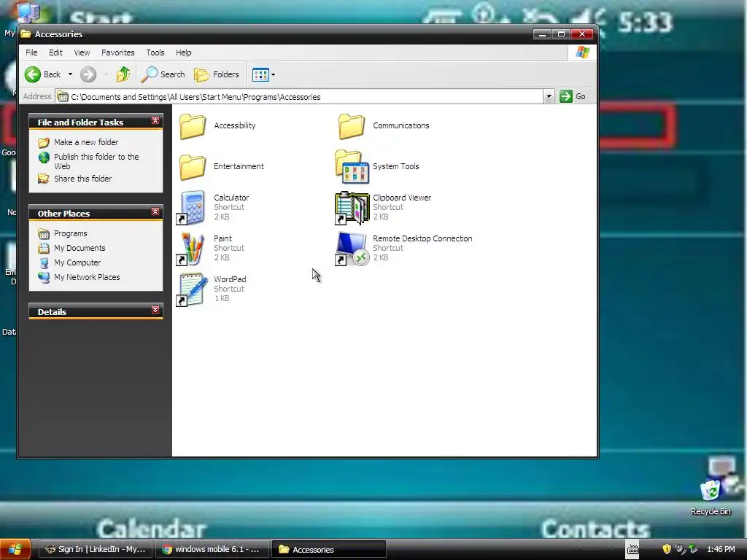Image resolution: width=747 pixels, height=560 pixels.
Task: Click the Up one level folder icon
Action: point(123,74)
